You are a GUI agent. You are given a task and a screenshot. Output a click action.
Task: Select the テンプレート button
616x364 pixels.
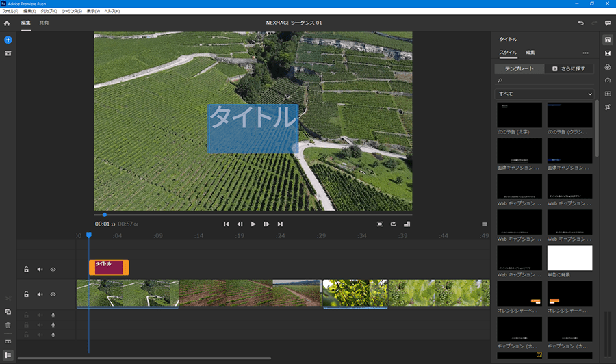tap(519, 69)
